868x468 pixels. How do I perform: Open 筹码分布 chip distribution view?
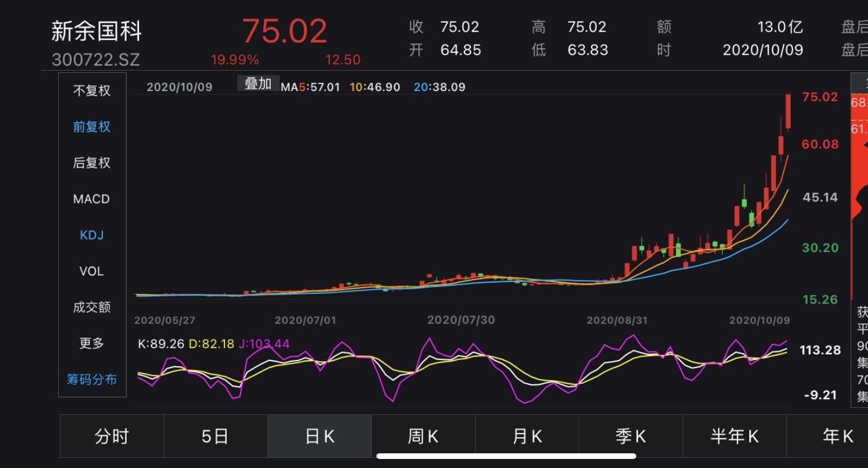pos(92,379)
